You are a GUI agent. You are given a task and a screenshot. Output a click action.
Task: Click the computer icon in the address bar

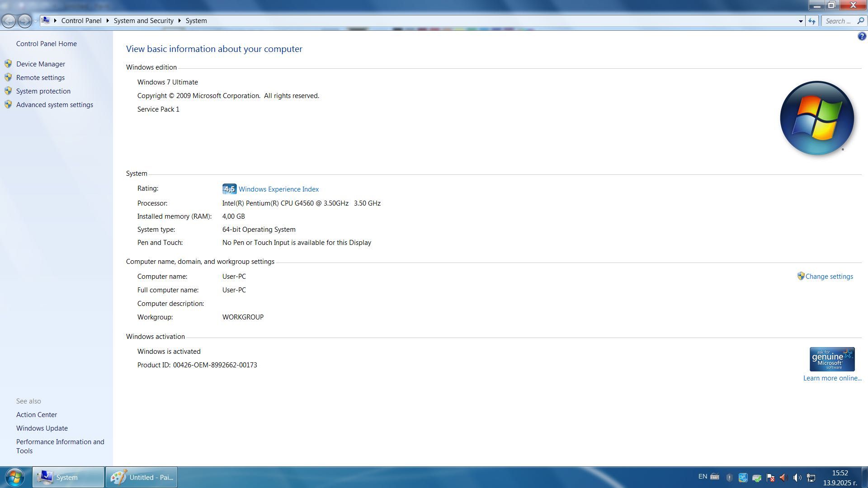tap(46, 20)
